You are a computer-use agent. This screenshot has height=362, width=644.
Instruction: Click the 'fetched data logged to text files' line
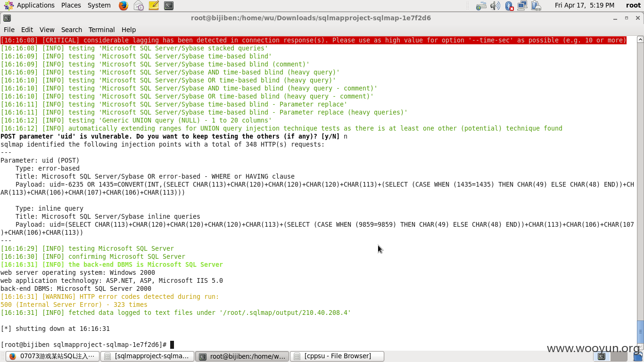click(x=176, y=313)
